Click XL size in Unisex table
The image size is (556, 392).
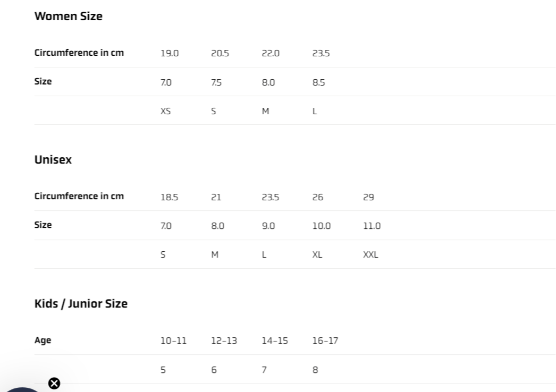coord(317,255)
